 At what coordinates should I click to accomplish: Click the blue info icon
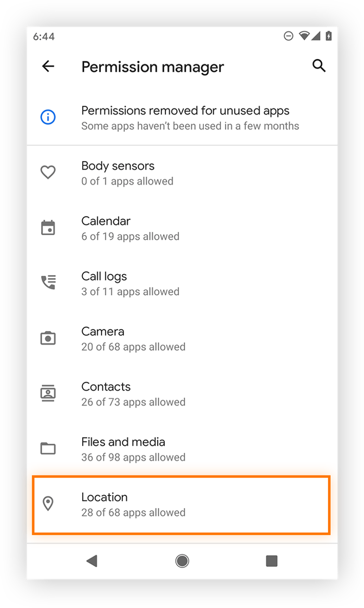coord(48,117)
